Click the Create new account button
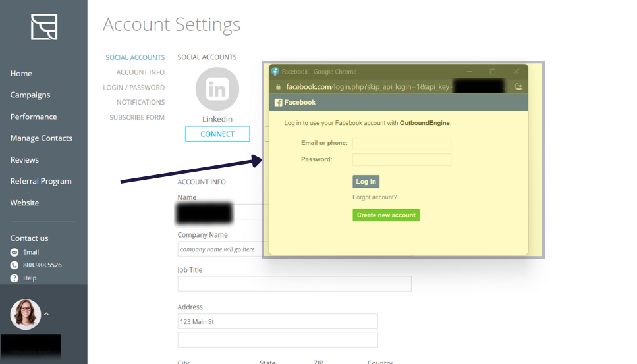The width and height of the screenshot is (637, 364). (x=386, y=215)
